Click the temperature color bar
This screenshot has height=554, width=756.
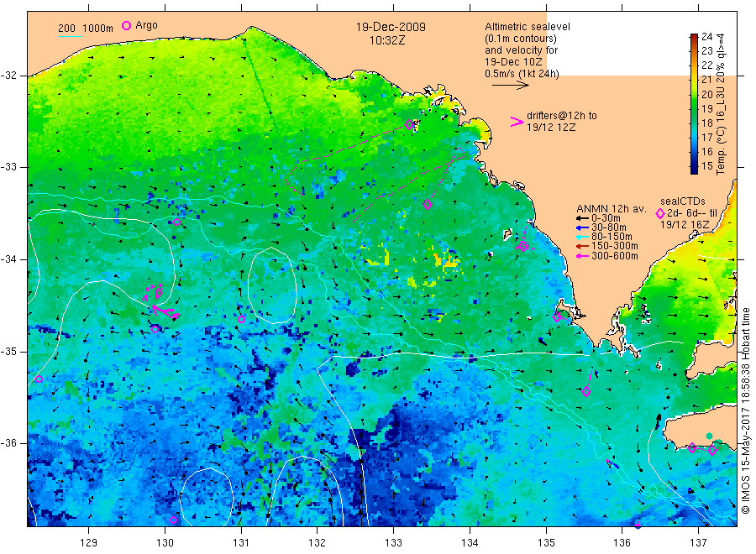pyautogui.click(x=694, y=103)
